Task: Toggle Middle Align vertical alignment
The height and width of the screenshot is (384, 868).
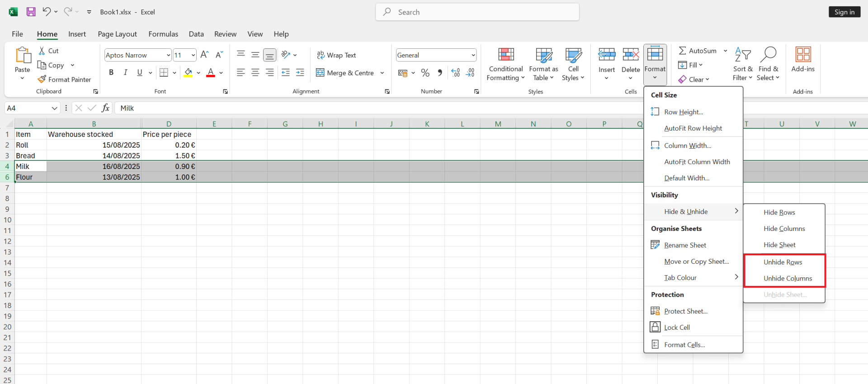Action: pos(255,55)
